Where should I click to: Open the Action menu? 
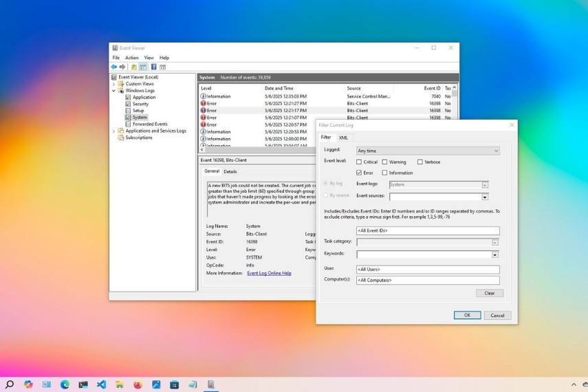tap(131, 58)
